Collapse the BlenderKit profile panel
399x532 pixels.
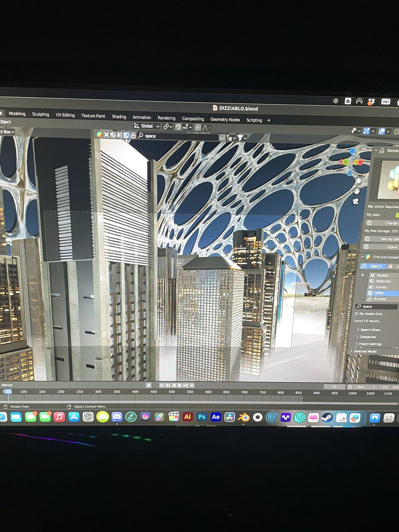[x=376, y=150]
